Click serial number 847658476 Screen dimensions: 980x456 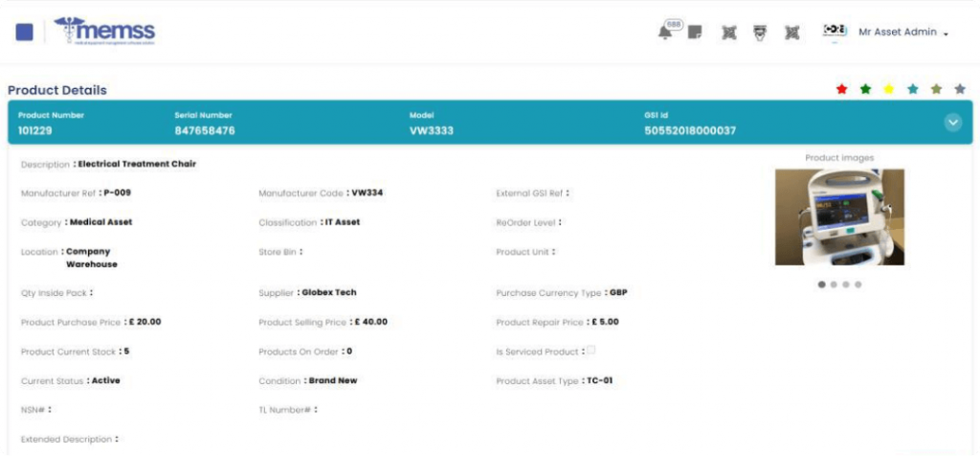coord(205,131)
